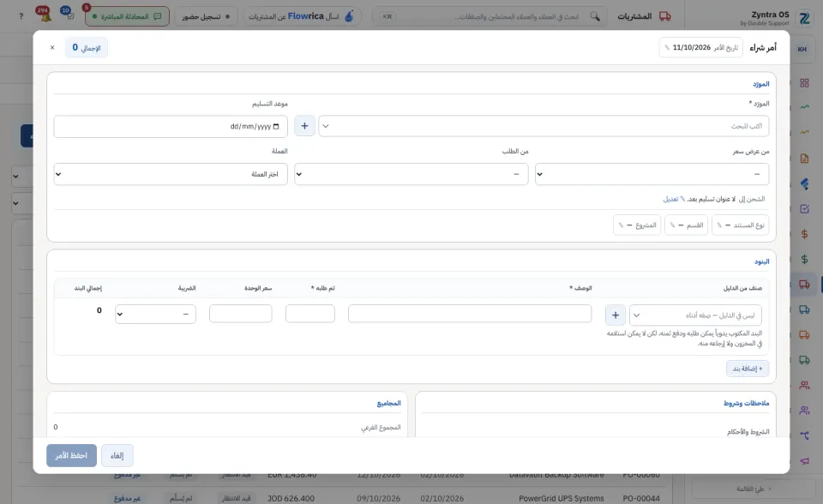Click the Flowrica droplet icon
The width and height of the screenshot is (823, 504).
[349, 16]
